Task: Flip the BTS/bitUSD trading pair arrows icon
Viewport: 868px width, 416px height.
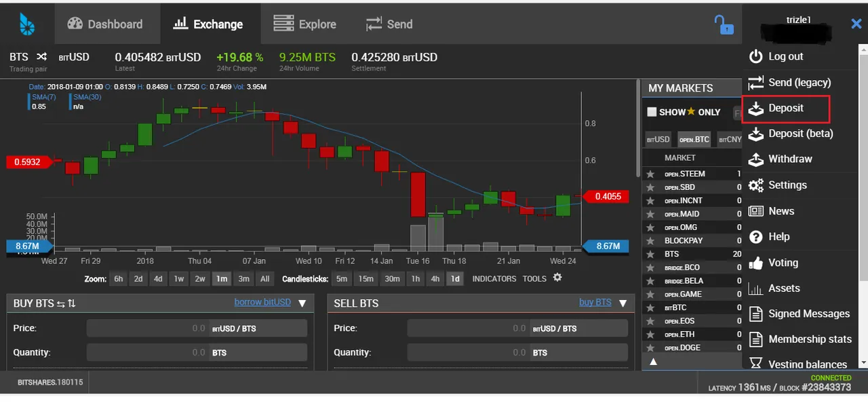Action: tap(41, 56)
